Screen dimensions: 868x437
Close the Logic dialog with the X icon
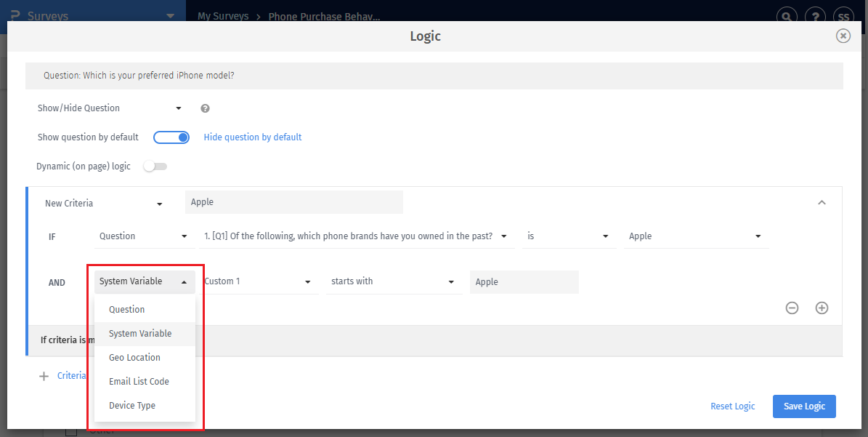[x=843, y=36]
